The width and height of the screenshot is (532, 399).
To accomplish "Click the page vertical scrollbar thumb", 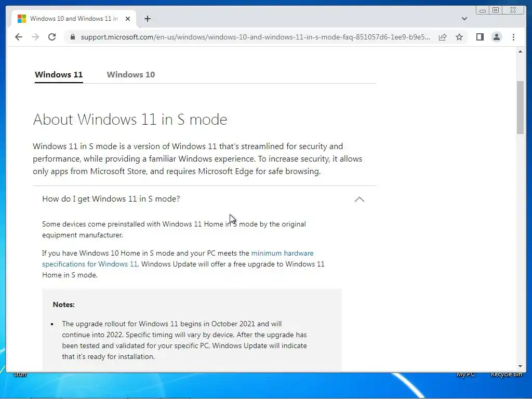I will pyautogui.click(x=520, y=108).
